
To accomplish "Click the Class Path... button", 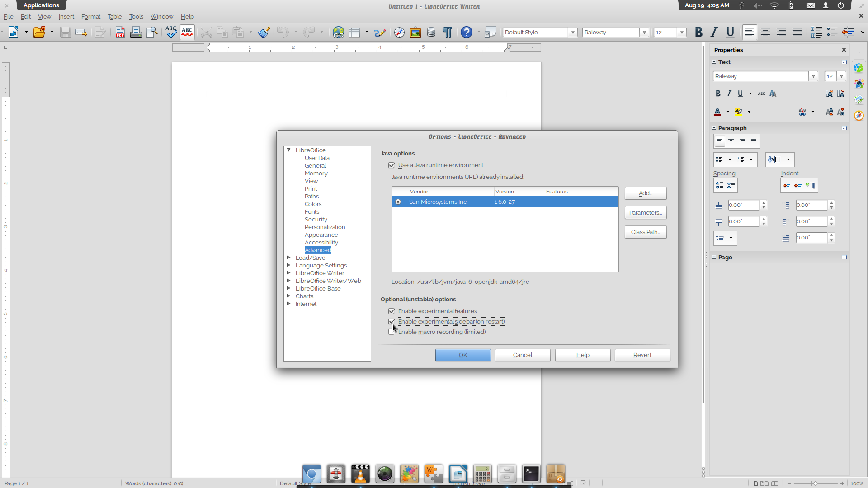I will 646,232.
